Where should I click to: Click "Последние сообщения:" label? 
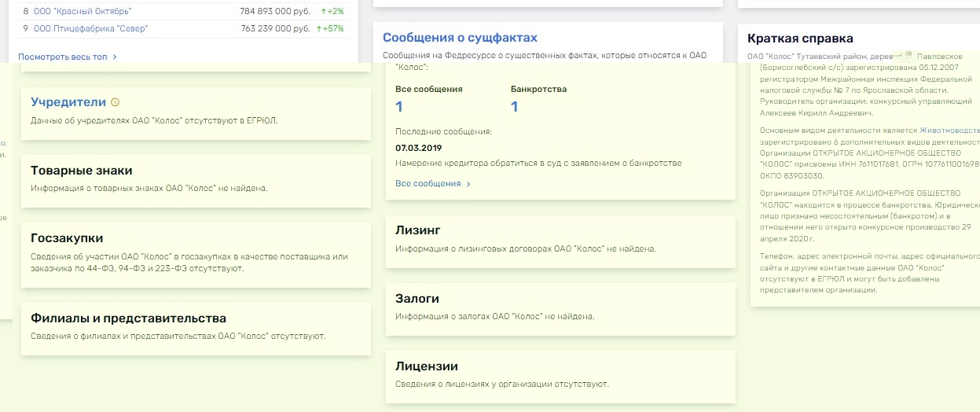pyautogui.click(x=443, y=131)
